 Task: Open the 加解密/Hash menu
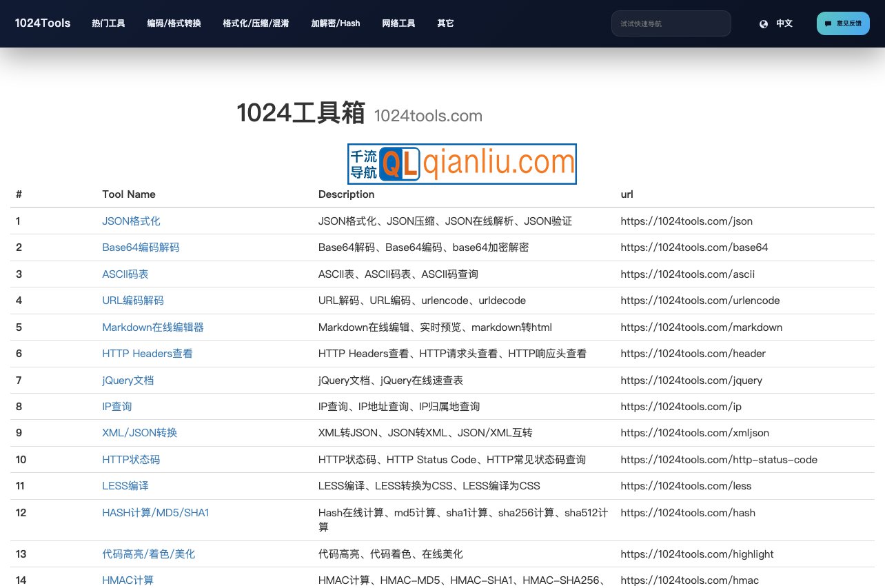coord(336,23)
